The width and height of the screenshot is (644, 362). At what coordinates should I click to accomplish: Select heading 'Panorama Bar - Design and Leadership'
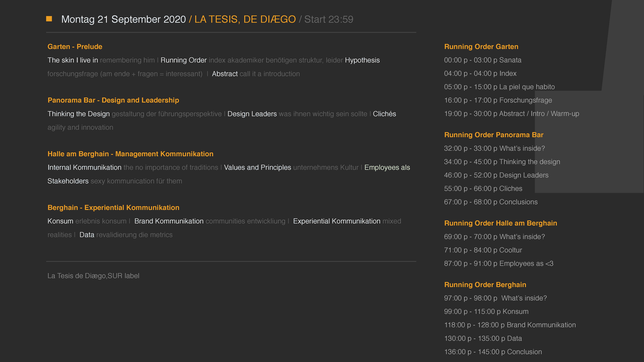113,100
